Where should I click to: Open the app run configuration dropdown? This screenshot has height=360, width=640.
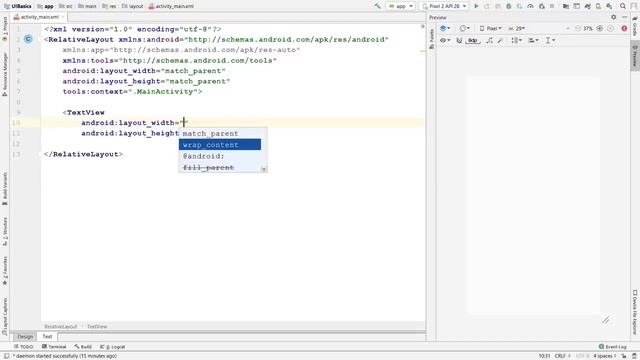pos(400,6)
